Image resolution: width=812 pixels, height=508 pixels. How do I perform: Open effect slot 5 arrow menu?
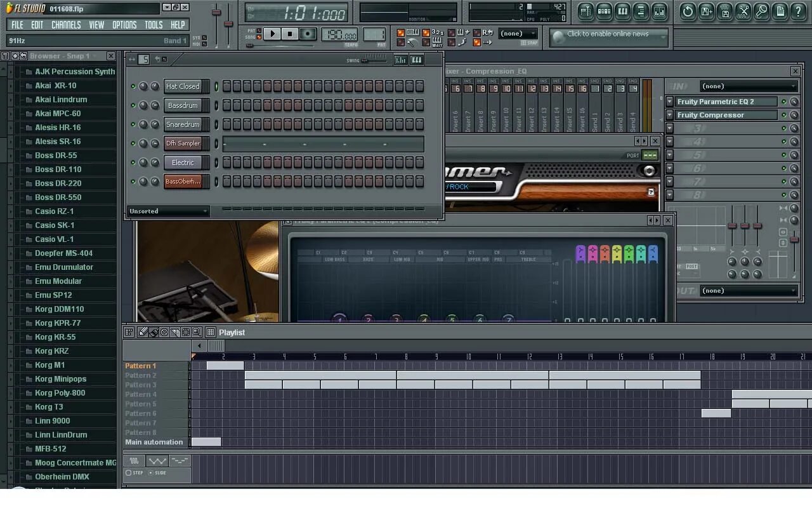[669, 155]
